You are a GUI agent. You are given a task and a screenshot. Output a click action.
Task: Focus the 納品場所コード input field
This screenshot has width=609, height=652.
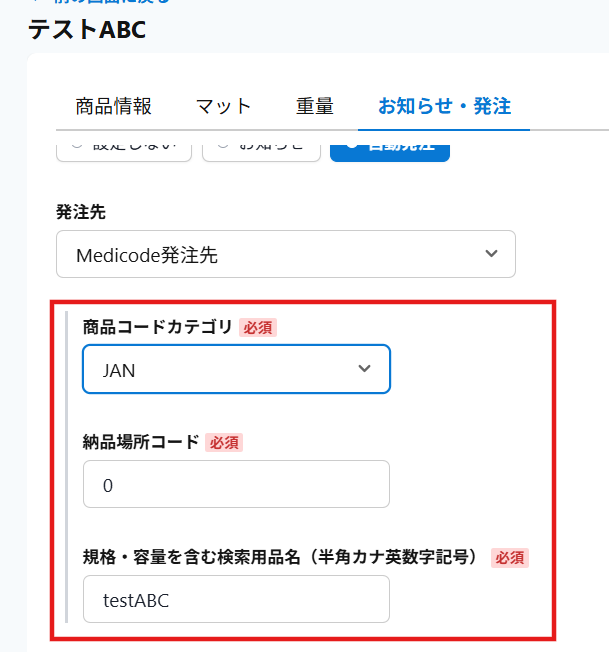(236, 484)
